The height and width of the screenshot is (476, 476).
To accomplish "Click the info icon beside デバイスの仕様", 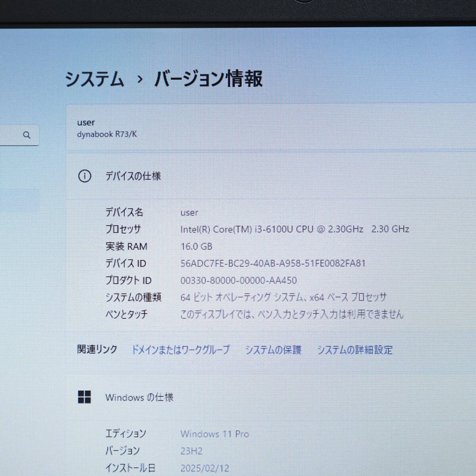I will pyautogui.click(x=84, y=176).
